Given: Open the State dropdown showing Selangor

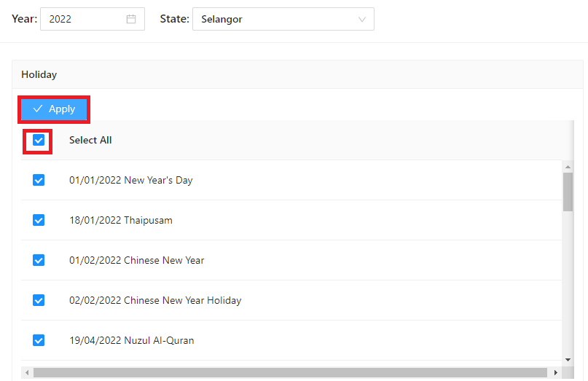Looking at the screenshot, I should click(x=283, y=20).
